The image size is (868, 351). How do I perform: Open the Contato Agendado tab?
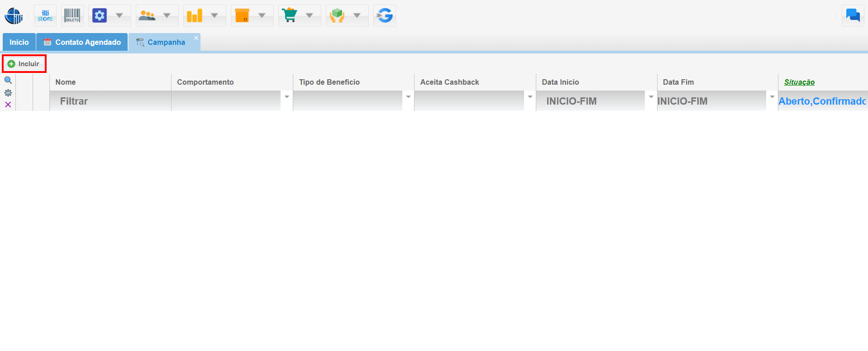(82, 42)
